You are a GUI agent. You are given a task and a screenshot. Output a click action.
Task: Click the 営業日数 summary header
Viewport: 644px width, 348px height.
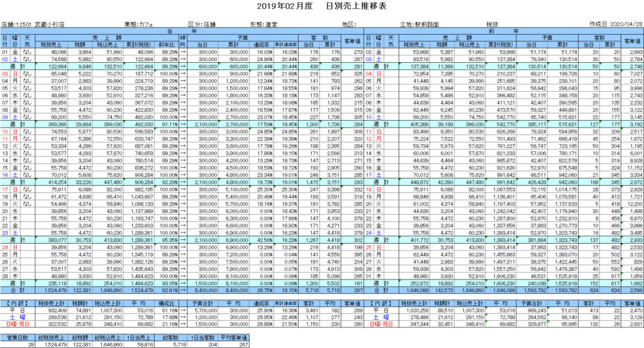point(18,337)
